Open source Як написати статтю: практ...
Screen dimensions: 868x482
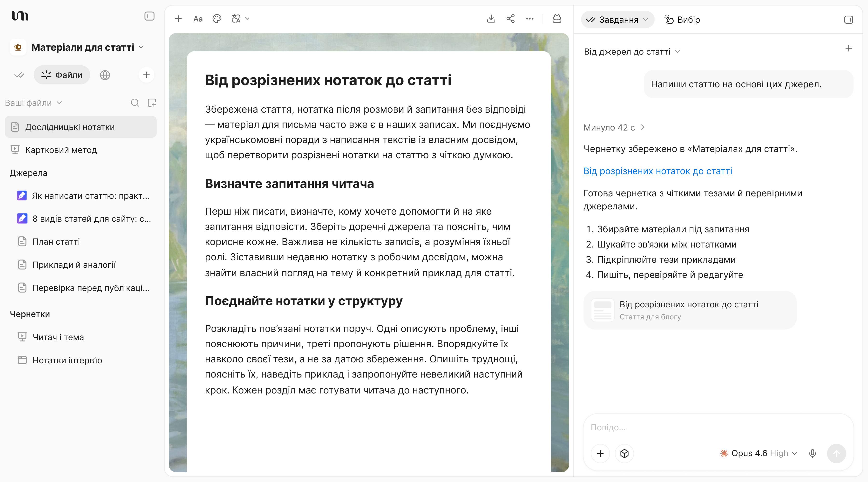pos(84,196)
